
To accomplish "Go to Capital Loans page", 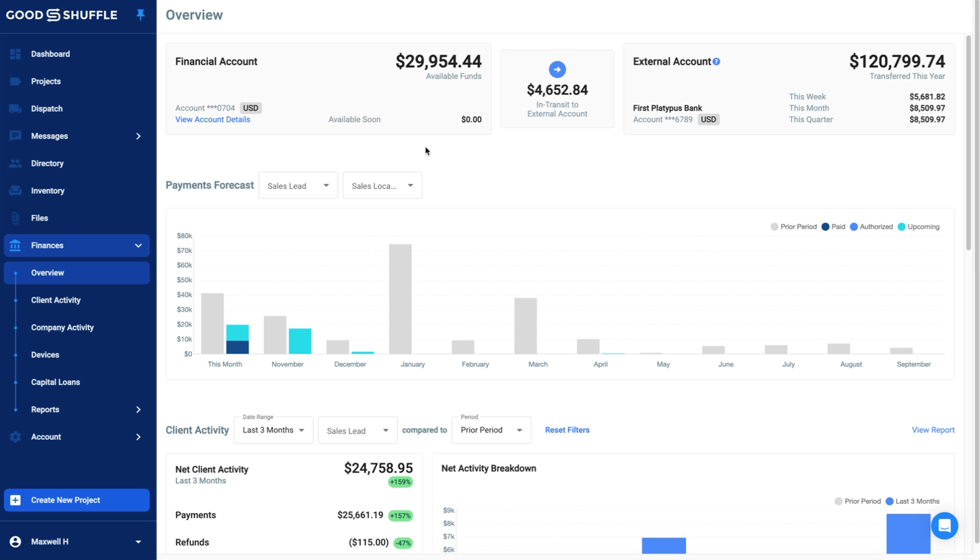I will pyautogui.click(x=55, y=382).
